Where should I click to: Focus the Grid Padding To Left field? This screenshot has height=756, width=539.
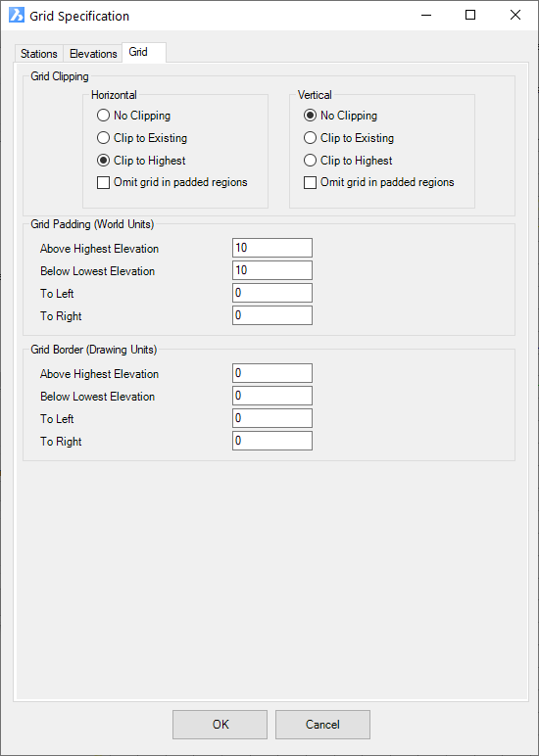272,293
